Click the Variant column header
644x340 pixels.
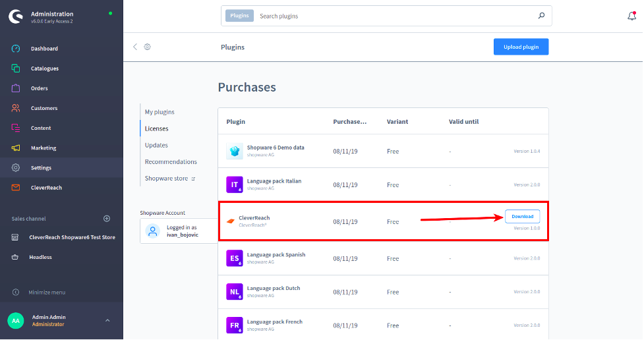click(397, 121)
